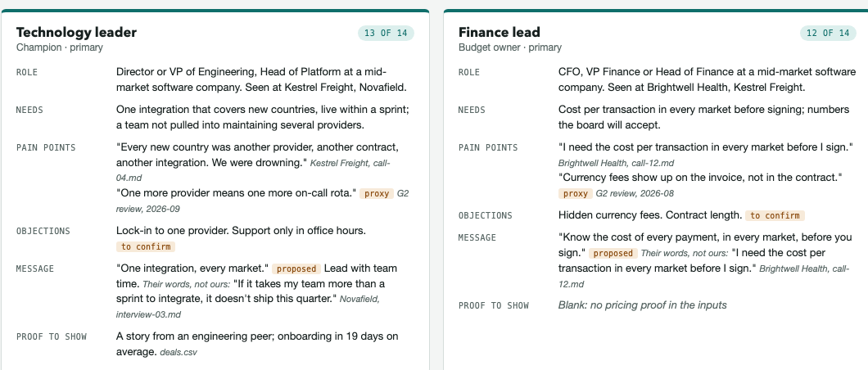Click proposed tag after 'One integration, every market.'

click(x=296, y=268)
